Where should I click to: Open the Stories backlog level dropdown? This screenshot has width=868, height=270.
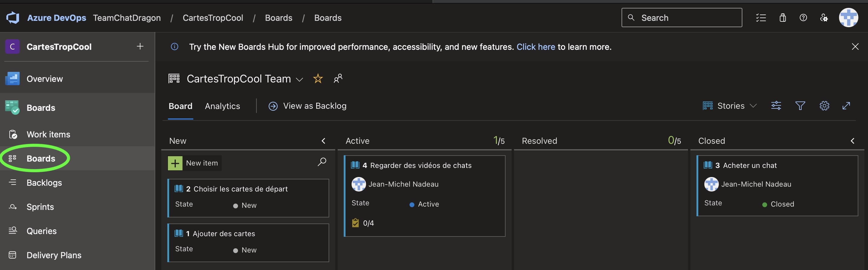(x=730, y=106)
